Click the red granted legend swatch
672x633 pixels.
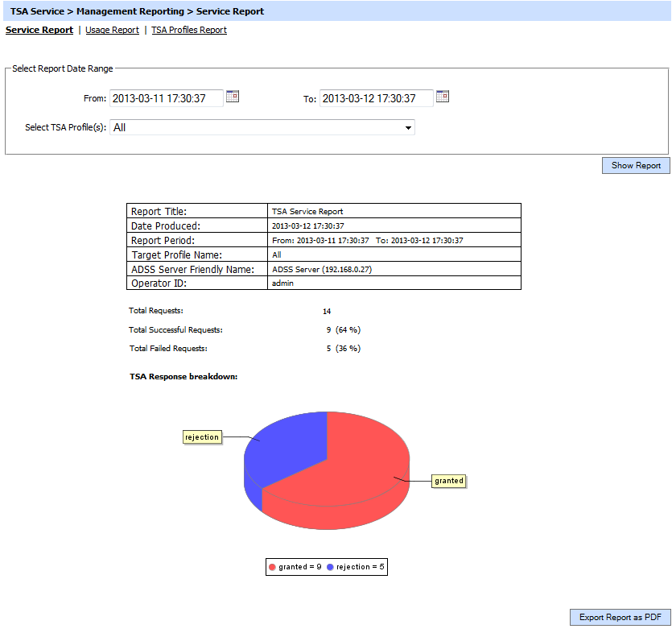pyautogui.click(x=273, y=567)
